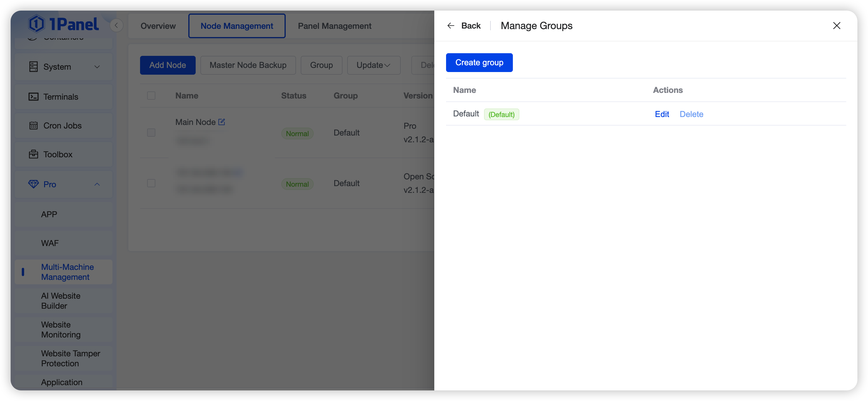Collapse sidebar with the arrow button
This screenshot has width=868, height=401.
point(116,25)
